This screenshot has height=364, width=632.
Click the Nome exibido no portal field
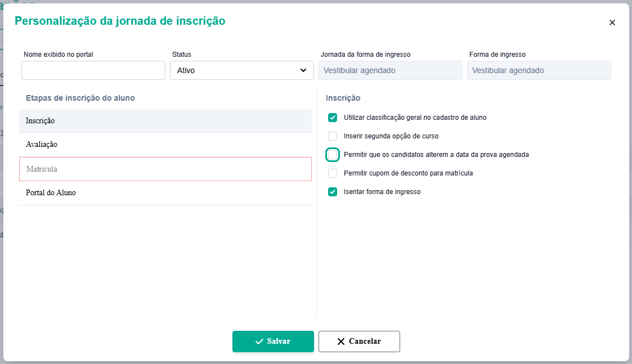(93, 70)
